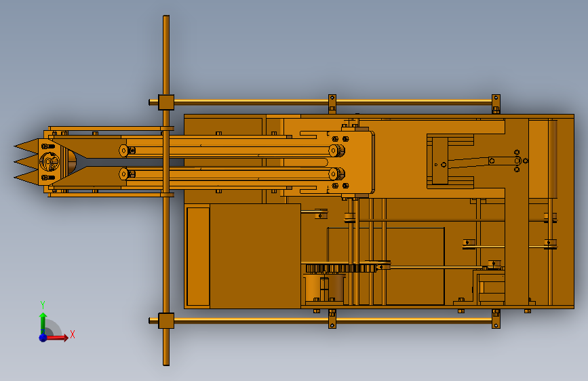This screenshot has width=588, height=381.
Task: Click the blue Z axis sphere at the triad origin
Action: coord(43,338)
